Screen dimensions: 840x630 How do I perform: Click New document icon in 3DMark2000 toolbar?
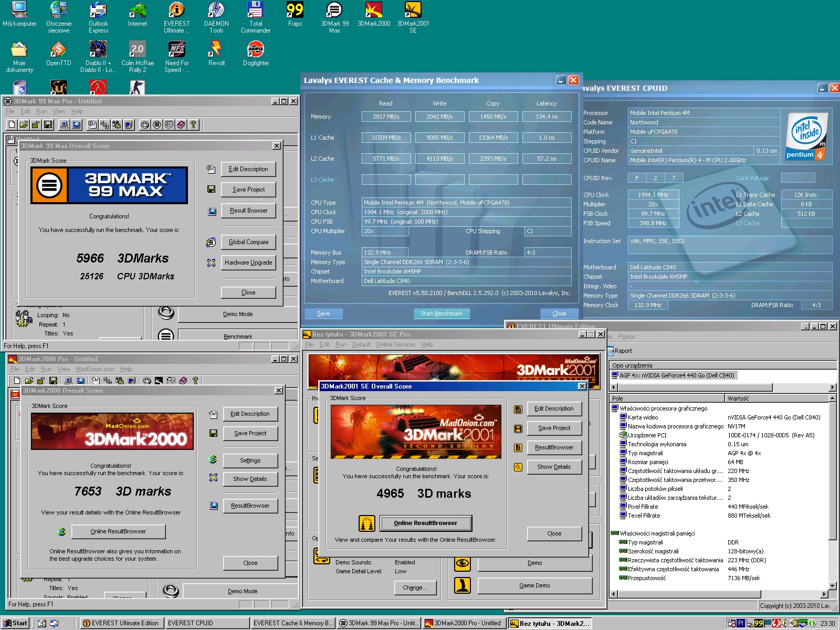coord(17,381)
